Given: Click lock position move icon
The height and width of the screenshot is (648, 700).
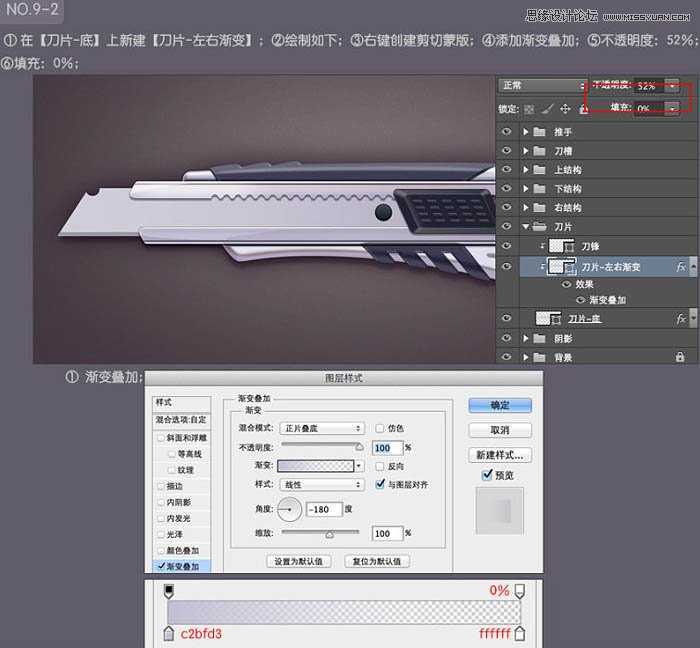Looking at the screenshot, I should tap(565, 109).
